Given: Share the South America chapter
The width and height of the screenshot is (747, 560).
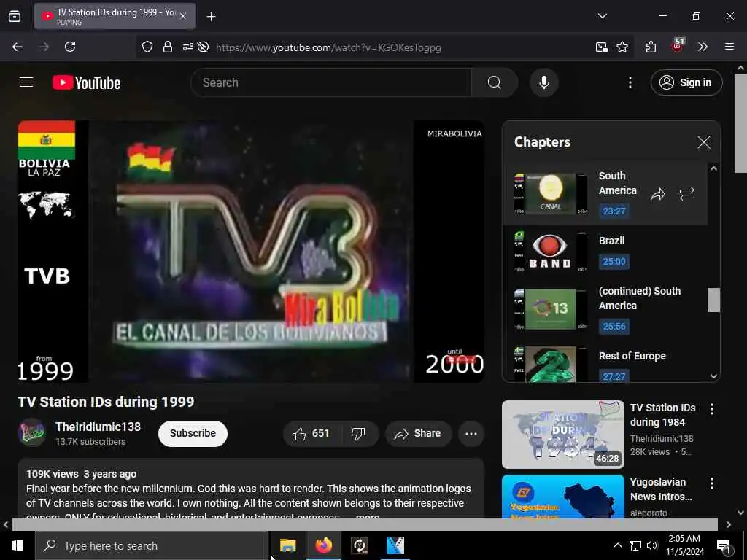Looking at the screenshot, I should (658, 194).
